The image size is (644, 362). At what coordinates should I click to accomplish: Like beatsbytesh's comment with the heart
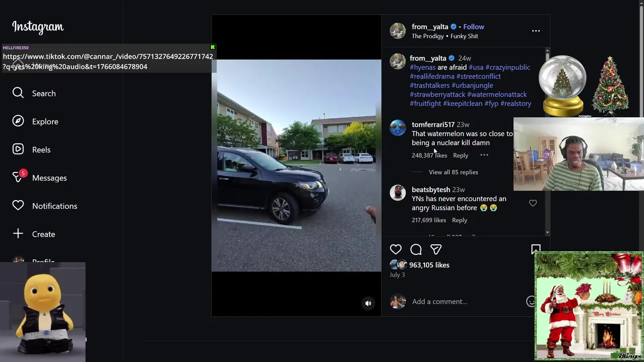pos(533,203)
